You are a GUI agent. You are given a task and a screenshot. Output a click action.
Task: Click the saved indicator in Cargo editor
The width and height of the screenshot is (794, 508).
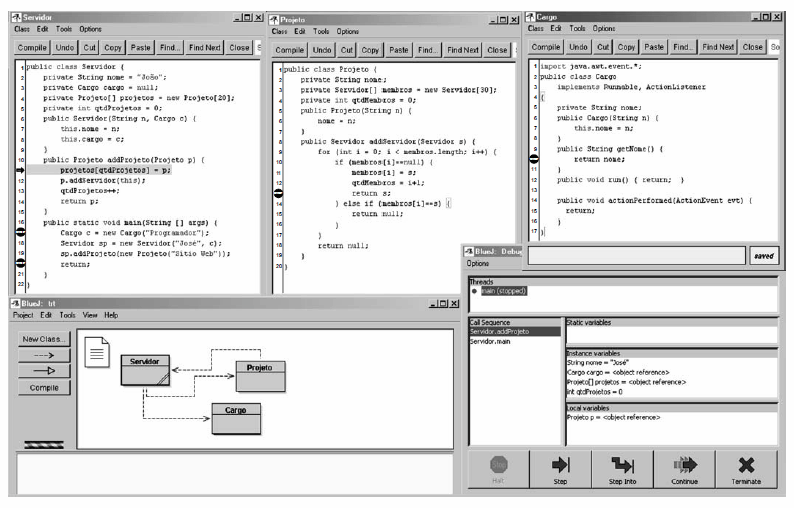(764, 256)
